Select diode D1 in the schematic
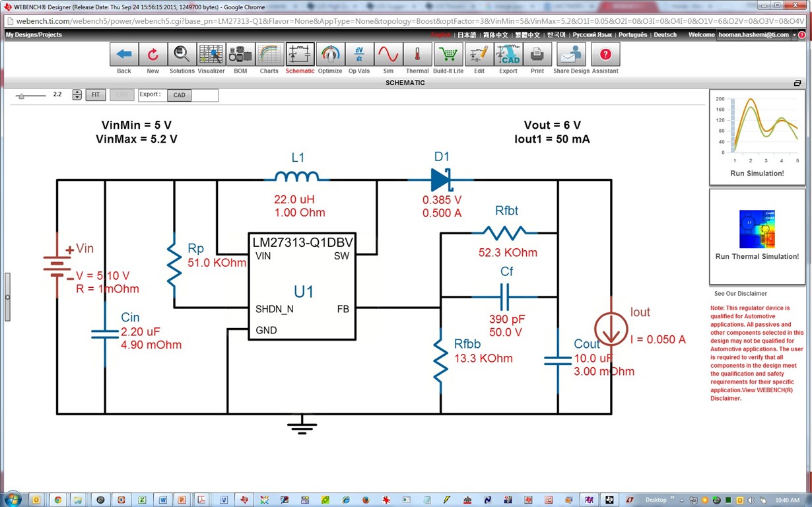812x507 pixels. point(442,179)
